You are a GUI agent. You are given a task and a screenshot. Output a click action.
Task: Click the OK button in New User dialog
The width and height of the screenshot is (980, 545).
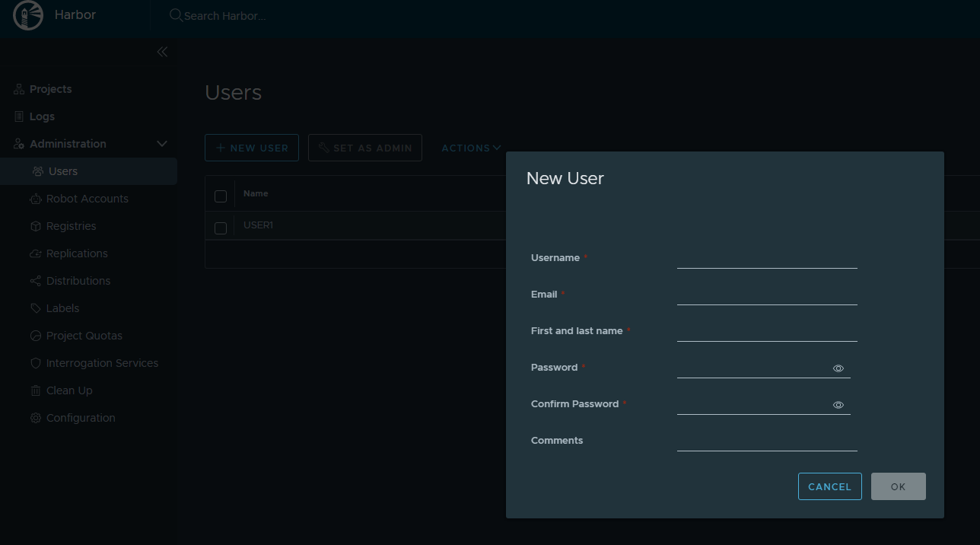pyautogui.click(x=898, y=486)
